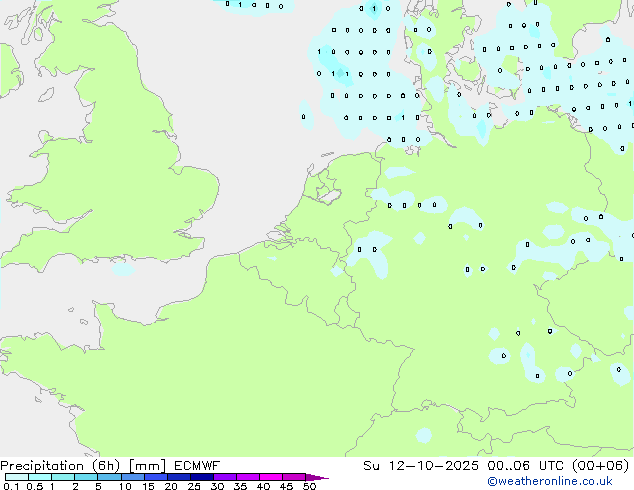634x490 pixels.
Task: Click the '25' legend scale value
Action: coord(194,486)
